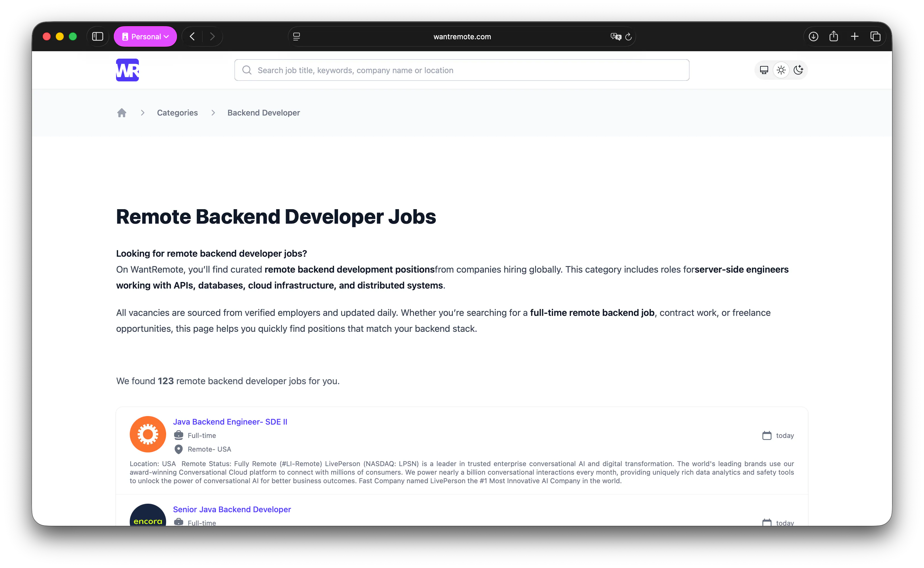This screenshot has width=924, height=568.
Task: Open LivePerson orange company logo
Action: [x=148, y=434]
